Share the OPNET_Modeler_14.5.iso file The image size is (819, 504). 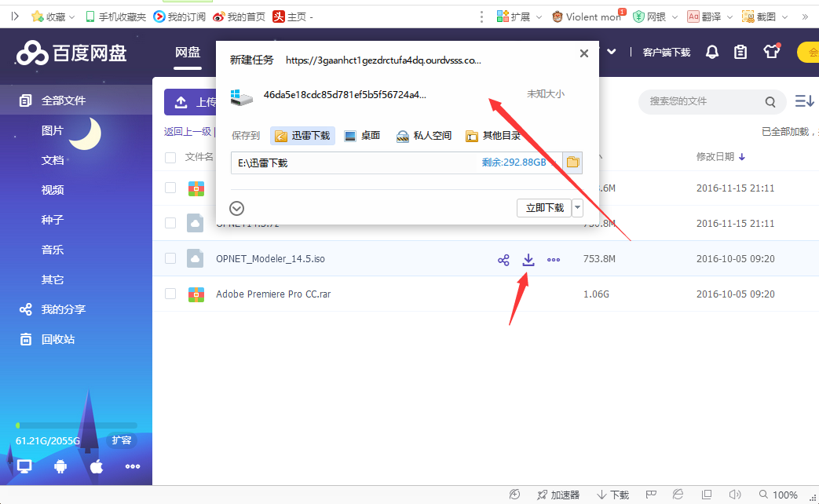(503, 260)
